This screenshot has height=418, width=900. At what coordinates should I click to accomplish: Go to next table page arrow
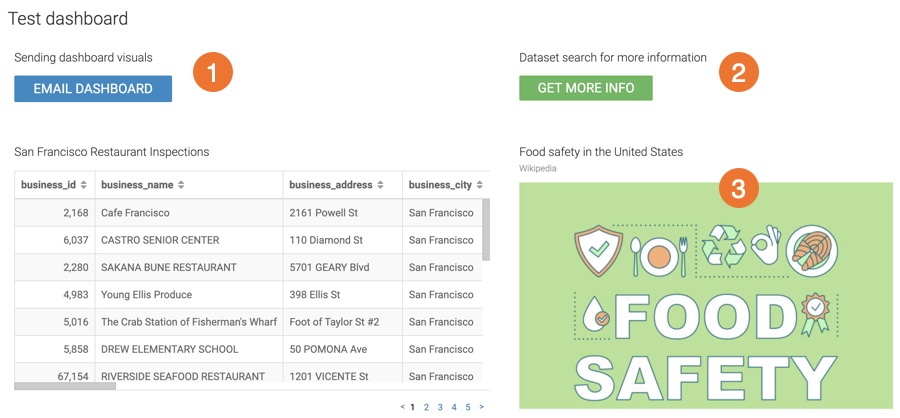point(482,407)
